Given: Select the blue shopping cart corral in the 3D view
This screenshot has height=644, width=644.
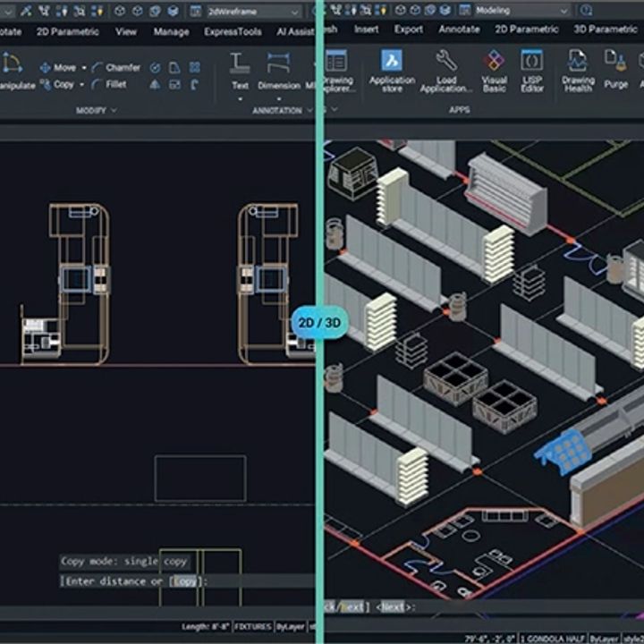Looking at the screenshot, I should click(563, 452).
